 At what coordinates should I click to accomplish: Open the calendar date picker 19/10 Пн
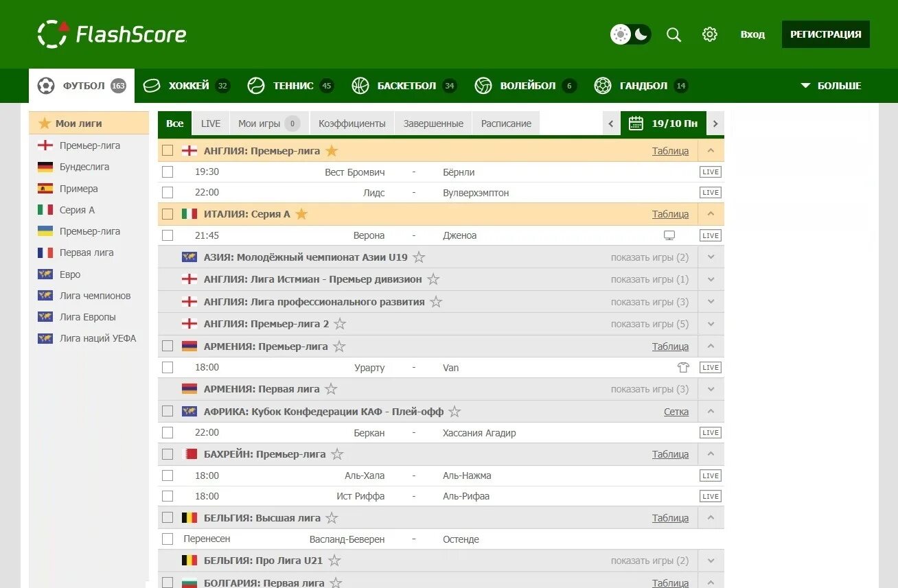click(x=663, y=124)
